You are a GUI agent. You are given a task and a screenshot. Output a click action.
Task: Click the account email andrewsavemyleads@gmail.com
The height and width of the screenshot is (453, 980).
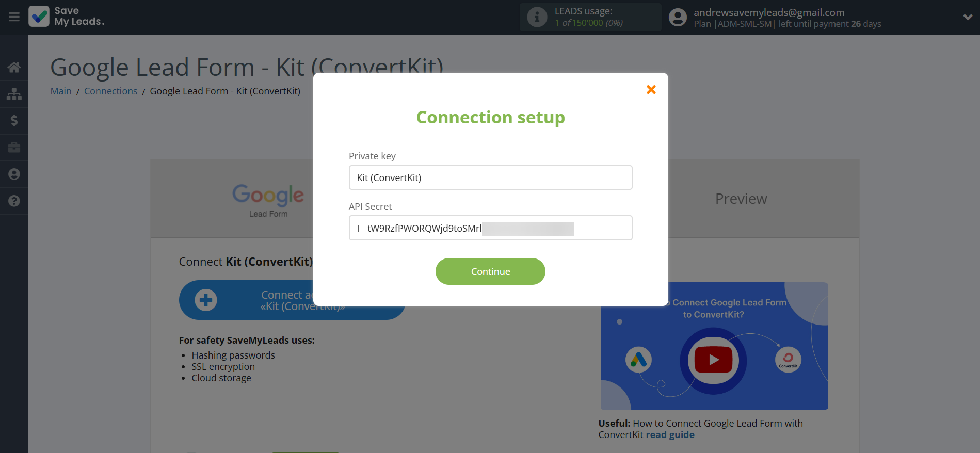769,12
